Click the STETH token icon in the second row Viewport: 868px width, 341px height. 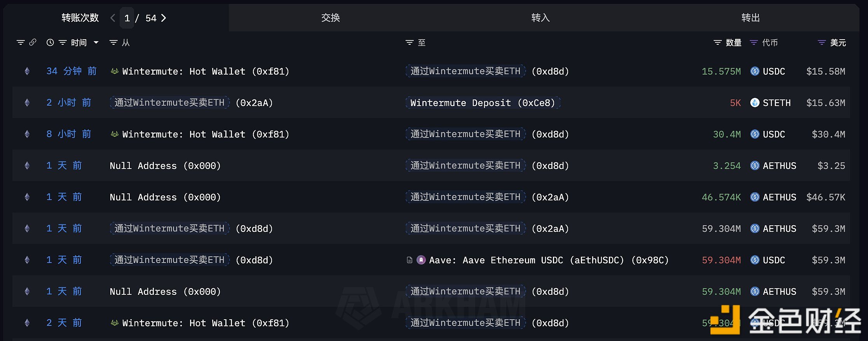[x=754, y=103]
